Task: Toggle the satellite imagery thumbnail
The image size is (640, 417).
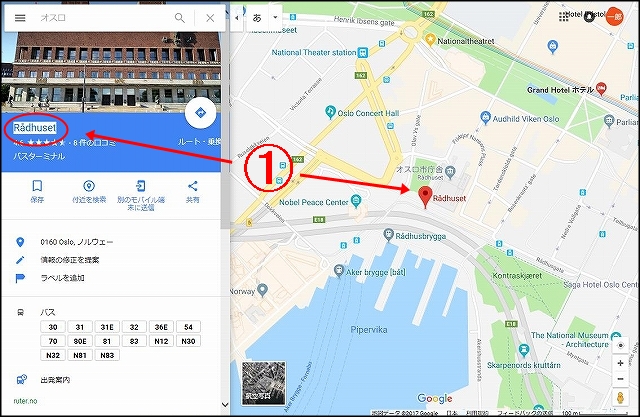Action: (x=264, y=383)
